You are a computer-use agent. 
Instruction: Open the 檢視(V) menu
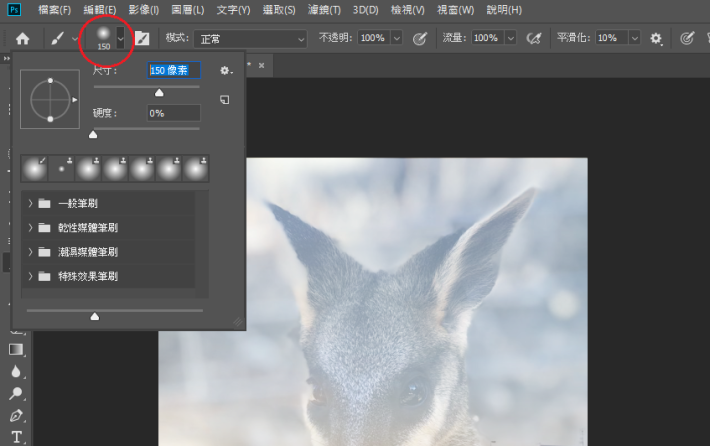click(x=408, y=10)
